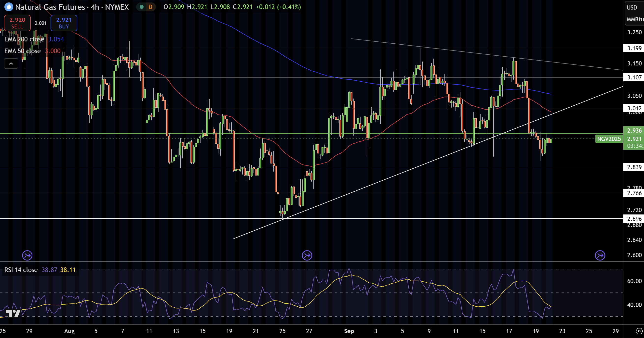The image size is (644, 338).
Task: Click the 0.001 spread value
Action: pyautogui.click(x=40, y=23)
